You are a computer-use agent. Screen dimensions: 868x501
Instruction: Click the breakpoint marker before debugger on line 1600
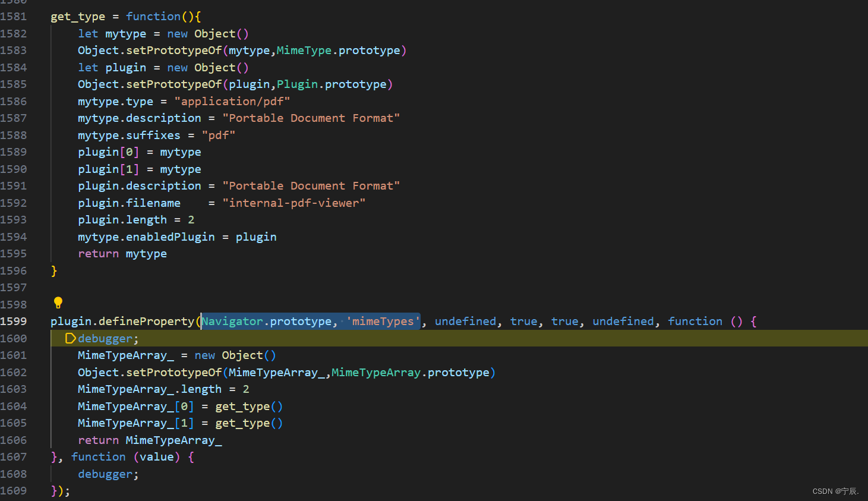click(70, 338)
